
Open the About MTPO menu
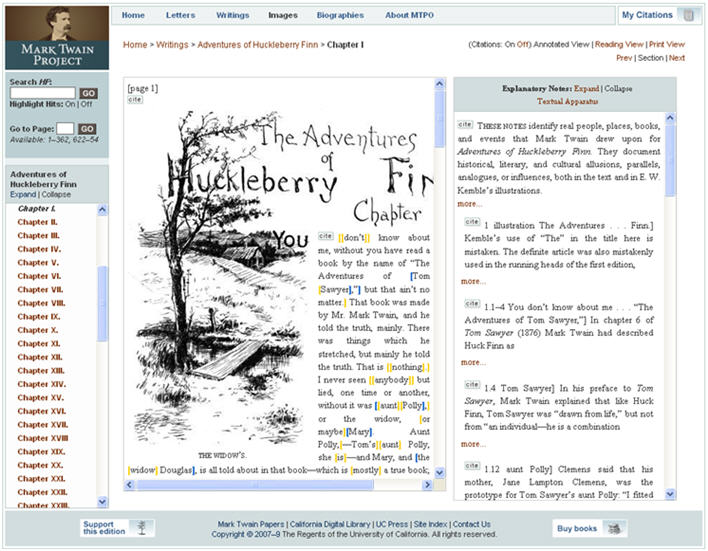pyautogui.click(x=409, y=15)
